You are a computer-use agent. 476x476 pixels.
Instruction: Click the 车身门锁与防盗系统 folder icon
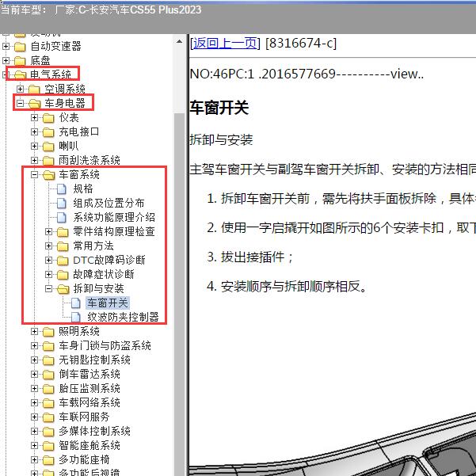coord(48,346)
